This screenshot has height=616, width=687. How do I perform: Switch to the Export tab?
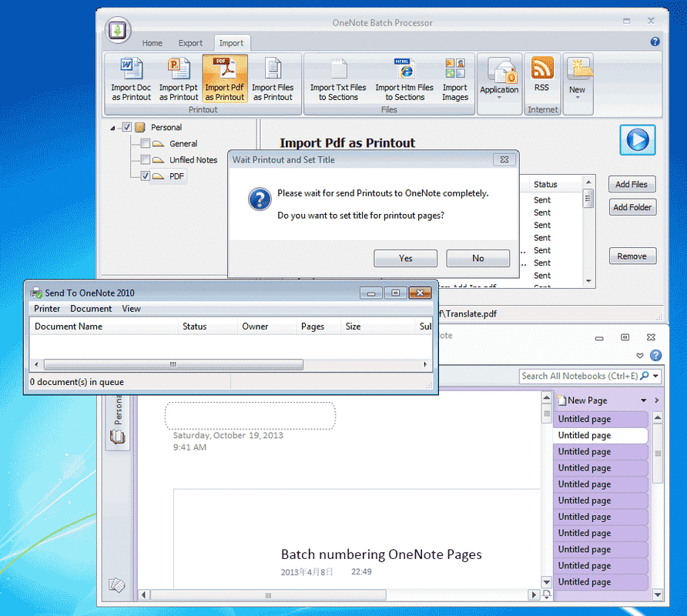click(190, 43)
